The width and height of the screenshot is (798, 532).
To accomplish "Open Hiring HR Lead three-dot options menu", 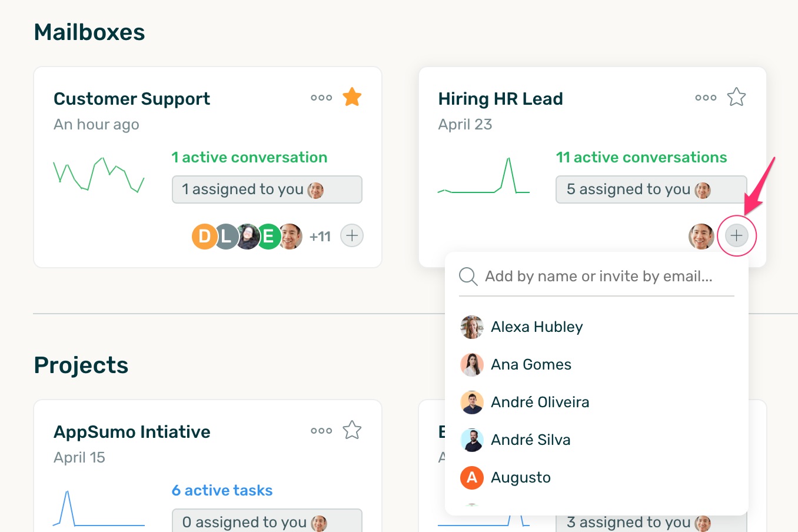I will click(706, 98).
